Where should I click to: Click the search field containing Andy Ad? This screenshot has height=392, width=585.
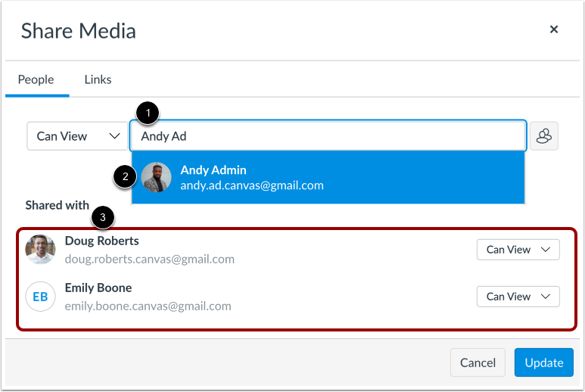tap(328, 136)
